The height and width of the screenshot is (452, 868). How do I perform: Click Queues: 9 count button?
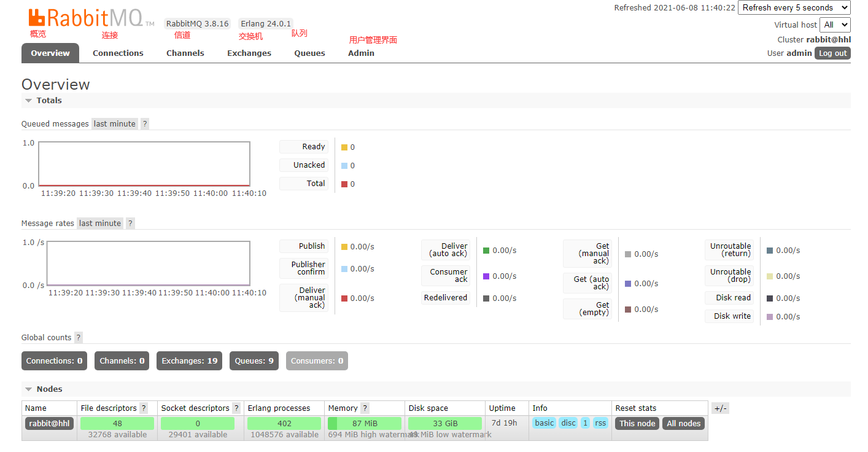[254, 360]
